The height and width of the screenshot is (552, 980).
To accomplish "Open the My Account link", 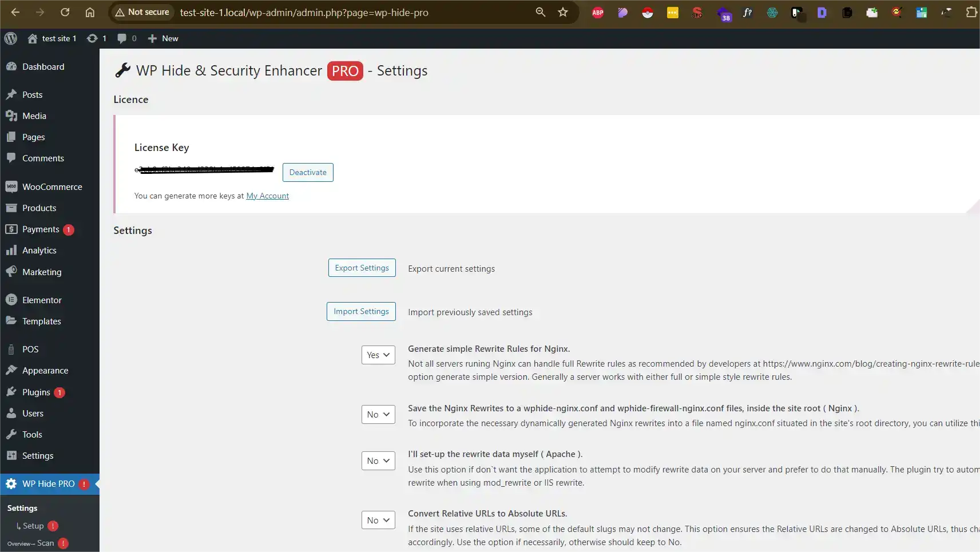I will (267, 196).
